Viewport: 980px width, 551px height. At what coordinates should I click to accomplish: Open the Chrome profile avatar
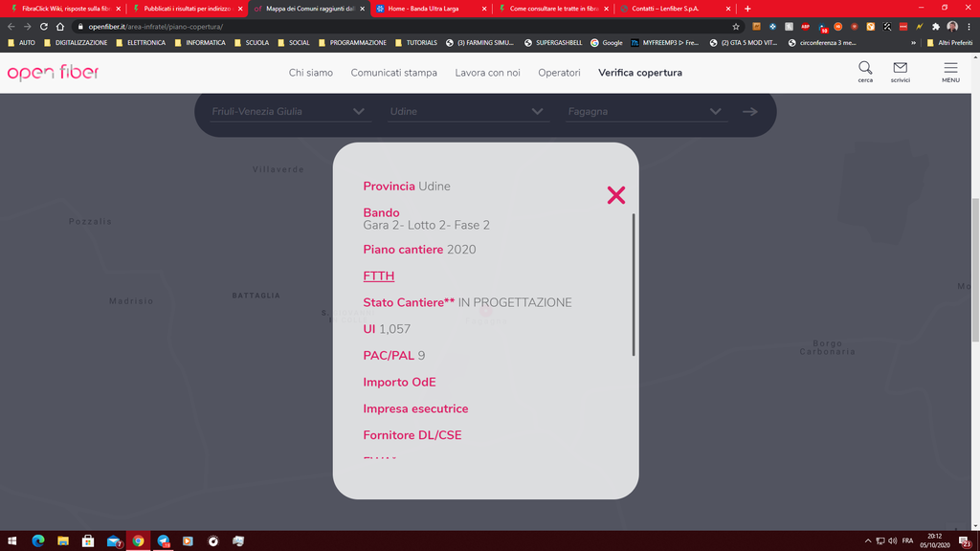[952, 26]
